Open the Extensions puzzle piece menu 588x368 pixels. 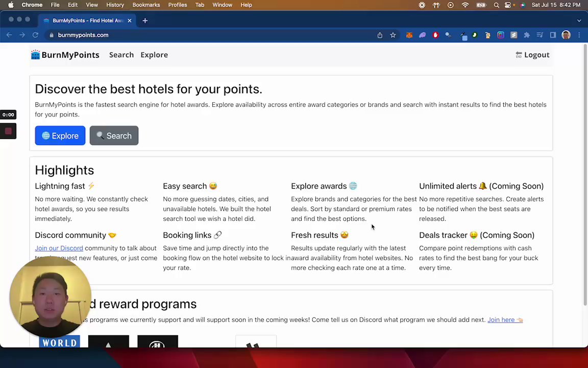pos(527,35)
